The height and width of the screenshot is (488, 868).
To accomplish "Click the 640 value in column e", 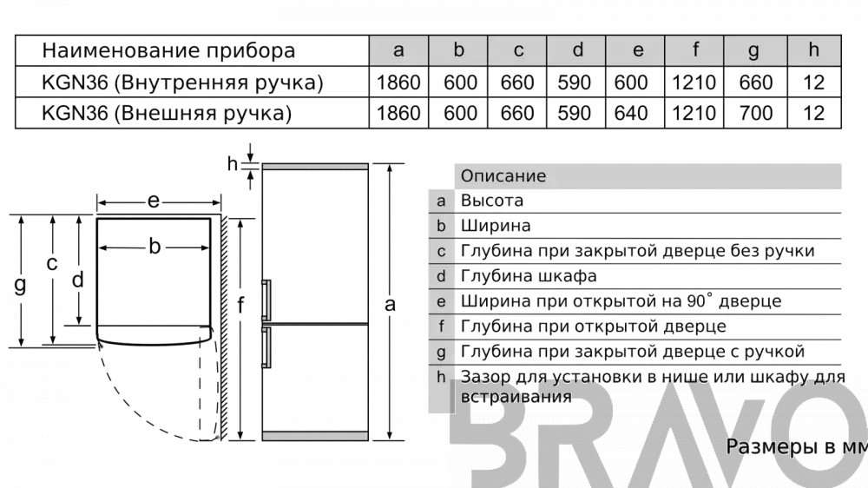I will pos(630,113).
